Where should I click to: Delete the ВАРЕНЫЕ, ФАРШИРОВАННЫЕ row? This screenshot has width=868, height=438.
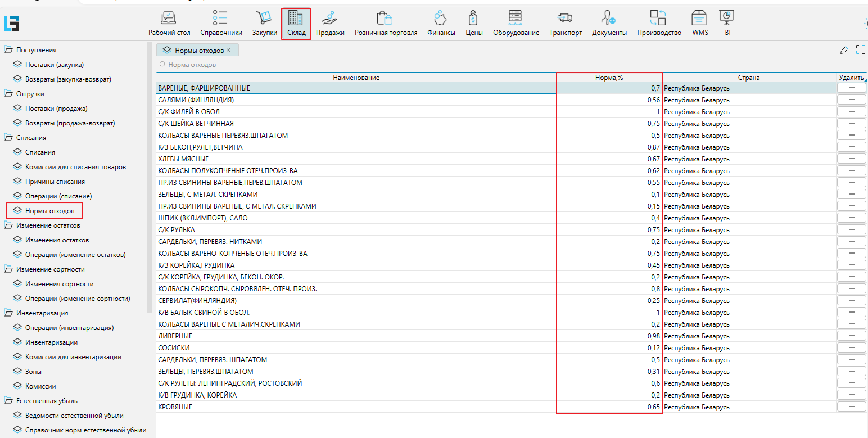click(x=851, y=88)
